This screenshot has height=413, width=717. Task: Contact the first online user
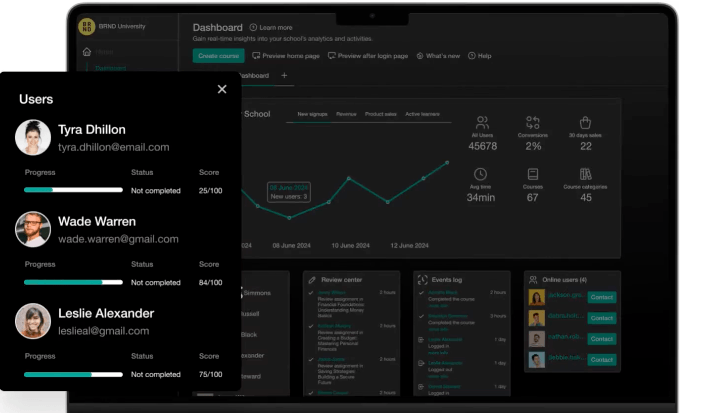coord(601,297)
